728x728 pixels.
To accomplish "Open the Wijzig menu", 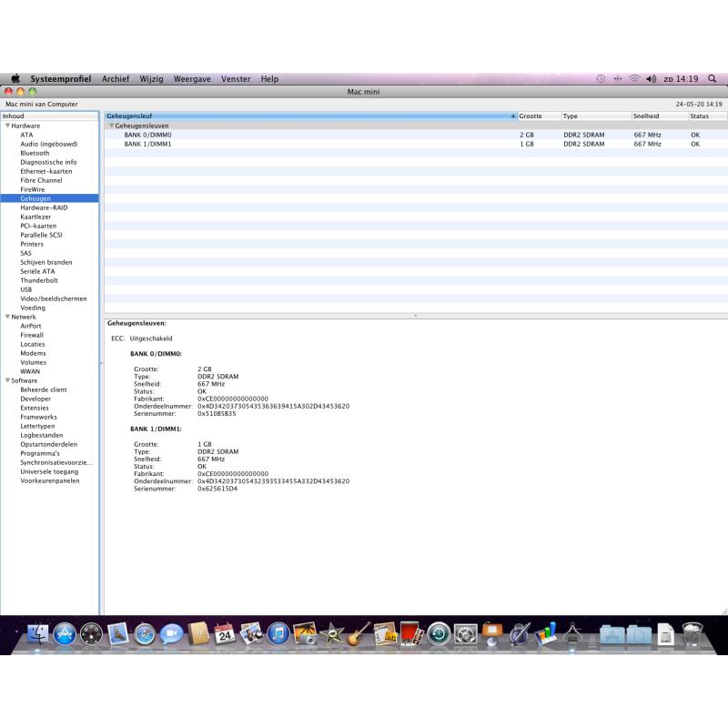I will tap(151, 79).
